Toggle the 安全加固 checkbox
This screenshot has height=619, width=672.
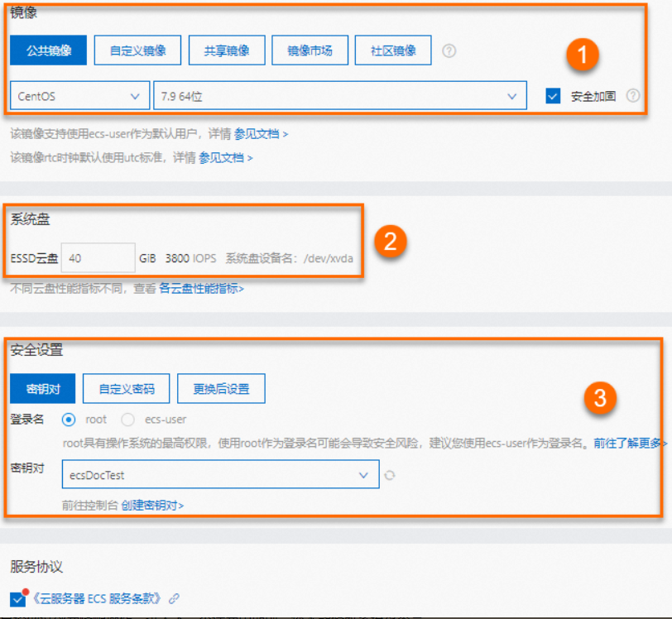553,95
